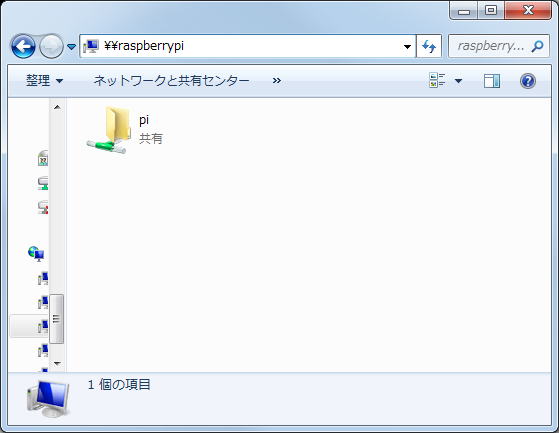
Task: Toggle the preview pane button
Action: click(x=492, y=81)
